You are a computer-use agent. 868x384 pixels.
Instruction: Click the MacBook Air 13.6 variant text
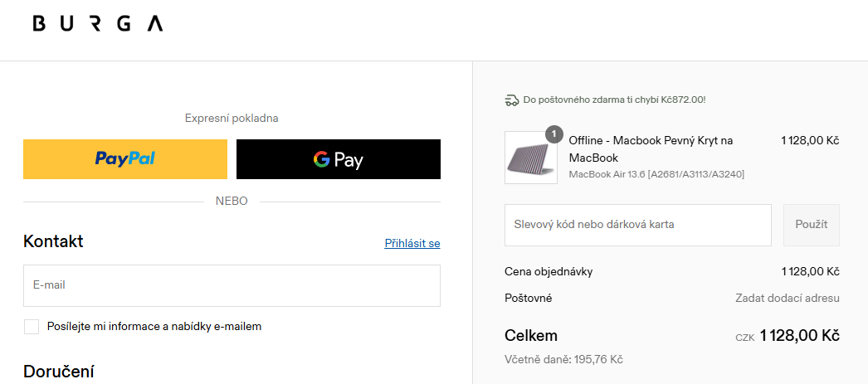pyautogui.click(x=656, y=174)
